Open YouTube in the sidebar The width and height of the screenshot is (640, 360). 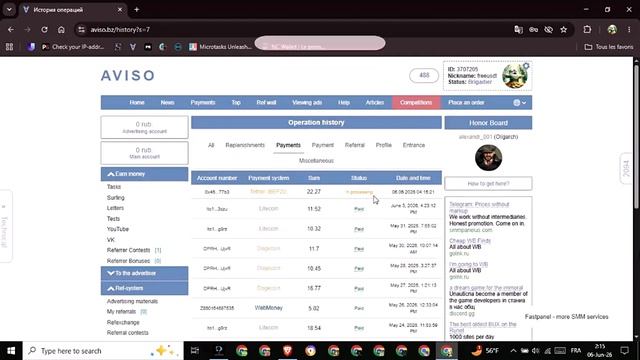click(x=118, y=229)
